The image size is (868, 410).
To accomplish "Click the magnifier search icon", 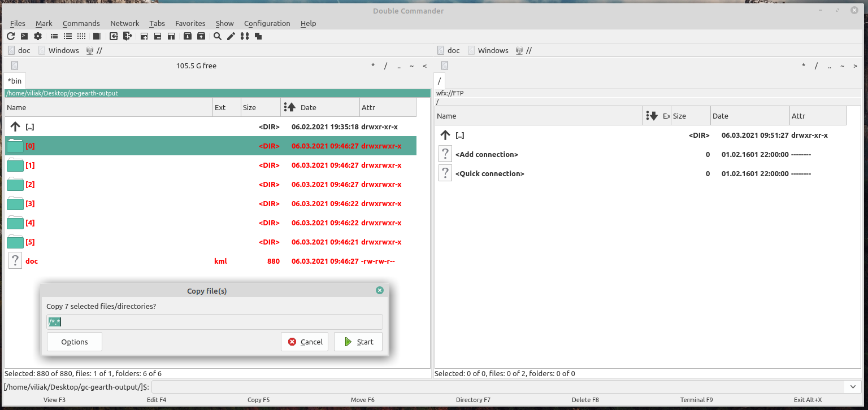I will click(218, 36).
